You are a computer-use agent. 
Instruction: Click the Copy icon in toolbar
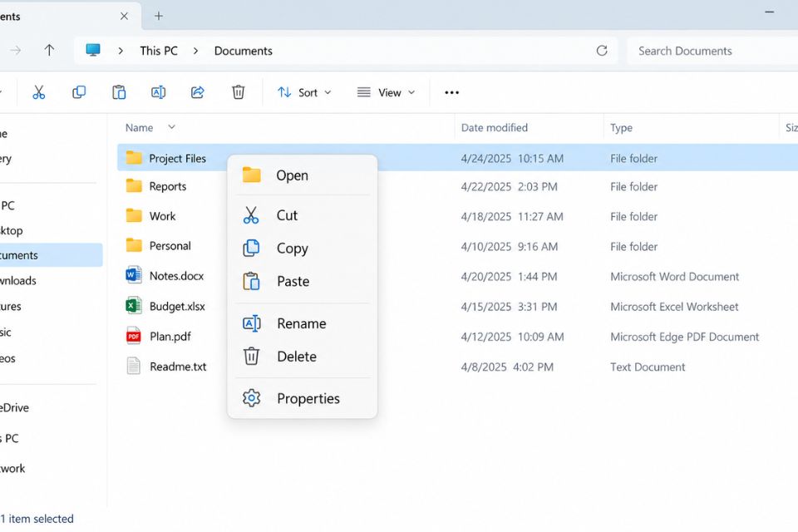point(79,92)
